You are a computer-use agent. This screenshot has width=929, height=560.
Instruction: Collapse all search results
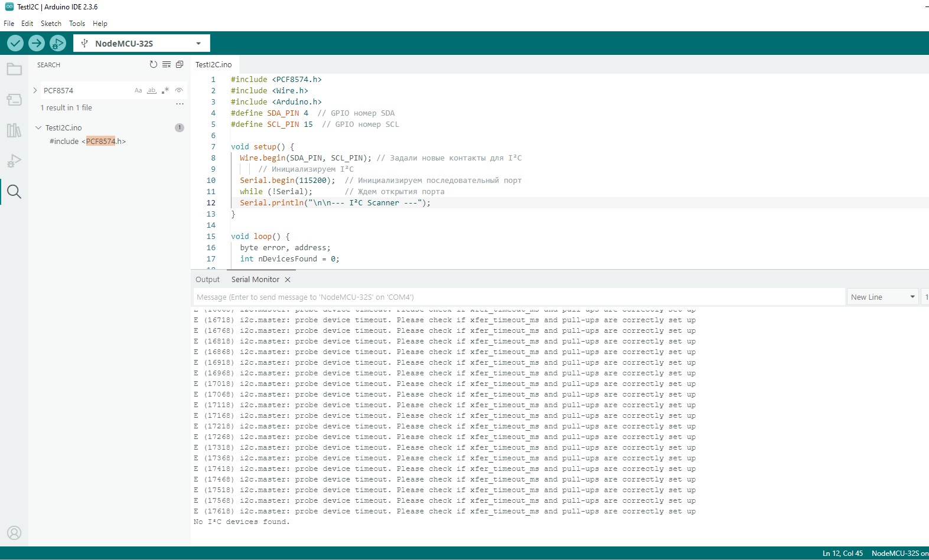[x=180, y=65]
